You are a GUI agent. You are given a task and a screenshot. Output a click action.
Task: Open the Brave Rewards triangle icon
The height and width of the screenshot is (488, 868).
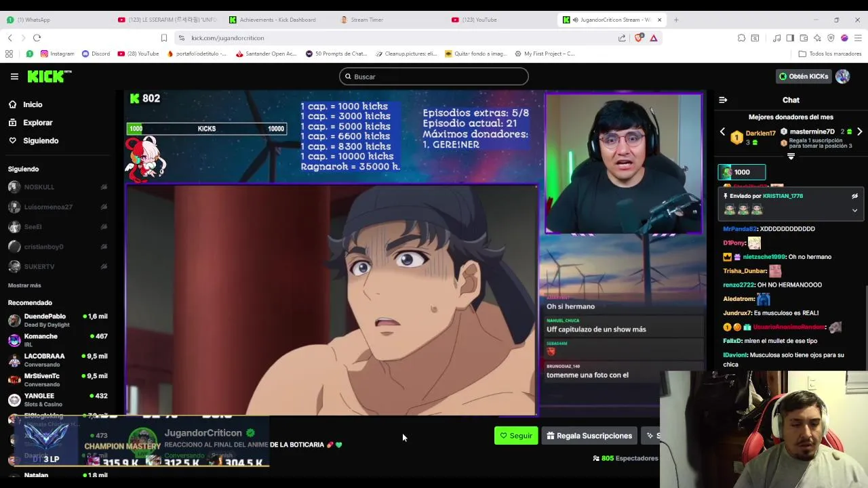click(x=654, y=38)
